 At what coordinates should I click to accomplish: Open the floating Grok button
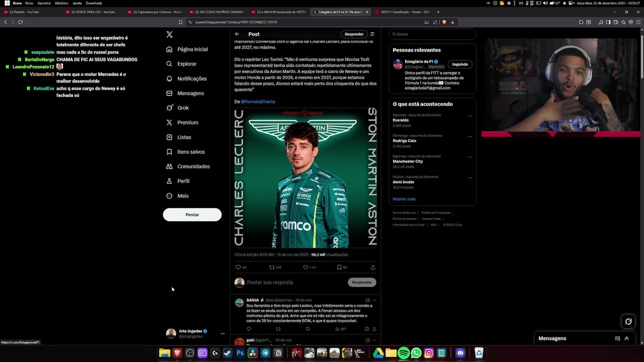pyautogui.click(x=628, y=322)
